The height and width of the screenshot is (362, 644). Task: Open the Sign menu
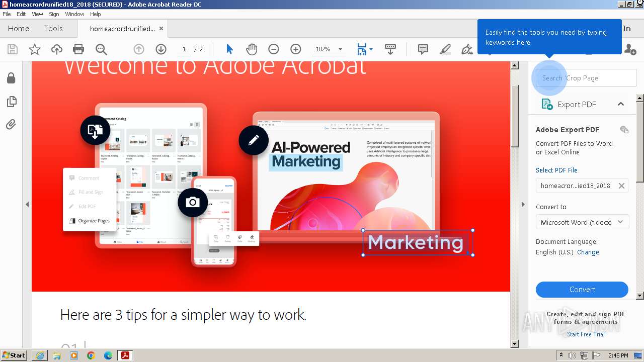click(x=54, y=14)
